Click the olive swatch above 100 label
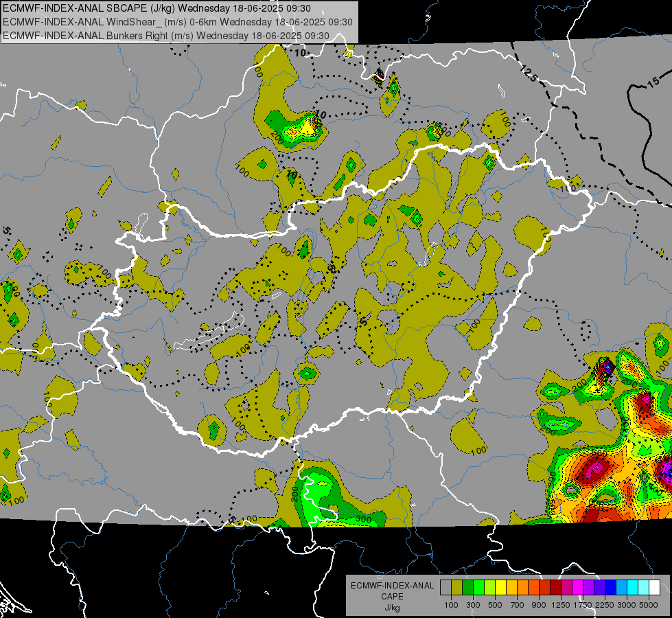The height and width of the screenshot is (618, 672). 457,588
